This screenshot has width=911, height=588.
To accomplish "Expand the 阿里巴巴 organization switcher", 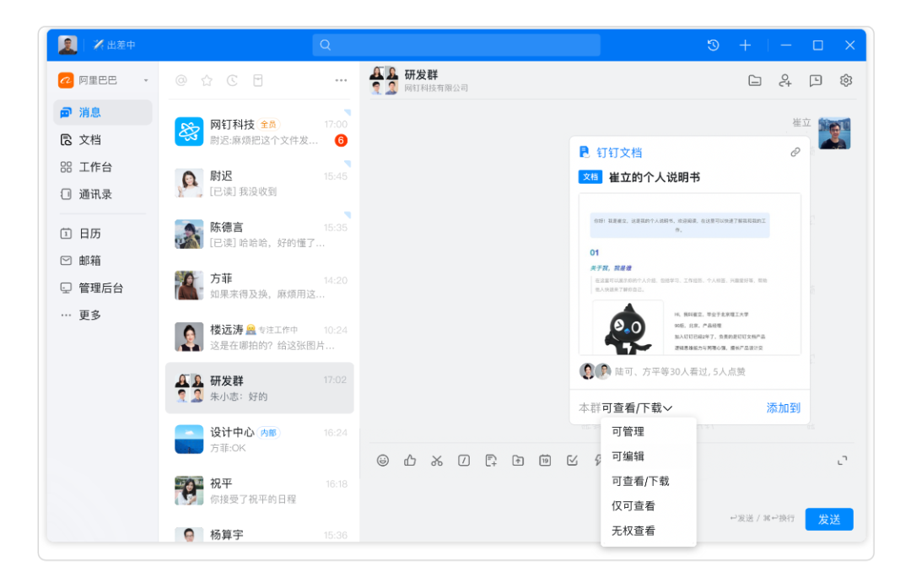I will point(103,80).
